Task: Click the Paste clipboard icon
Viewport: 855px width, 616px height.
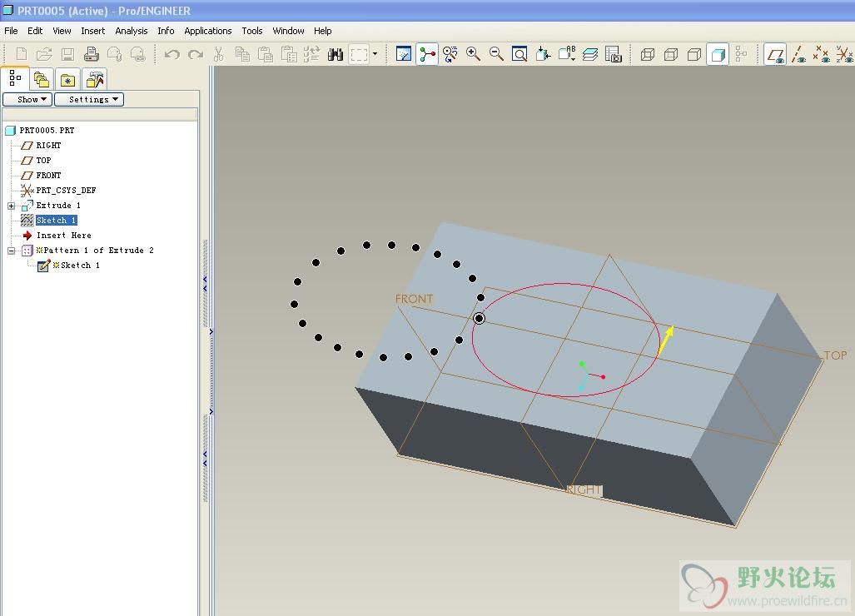Action: 266,54
